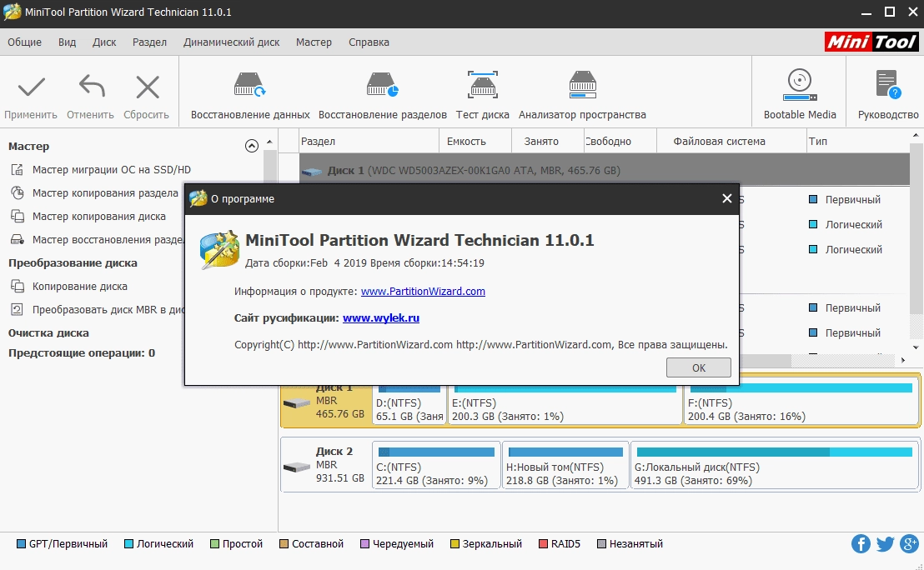The height and width of the screenshot is (570, 924).
Task: Start Мастер миграции ОС на SSD/HD
Action: [112, 170]
